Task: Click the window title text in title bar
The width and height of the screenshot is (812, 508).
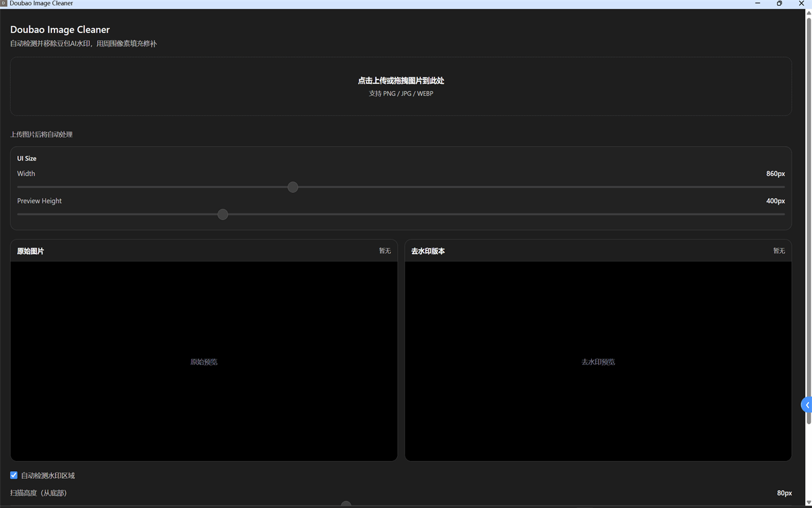Action: tap(41, 3)
